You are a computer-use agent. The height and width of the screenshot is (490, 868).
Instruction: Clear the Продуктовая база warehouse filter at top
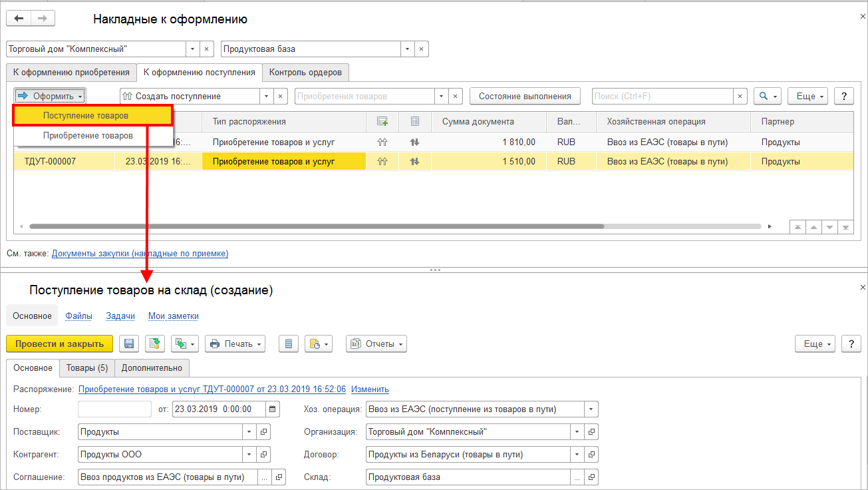(x=422, y=49)
